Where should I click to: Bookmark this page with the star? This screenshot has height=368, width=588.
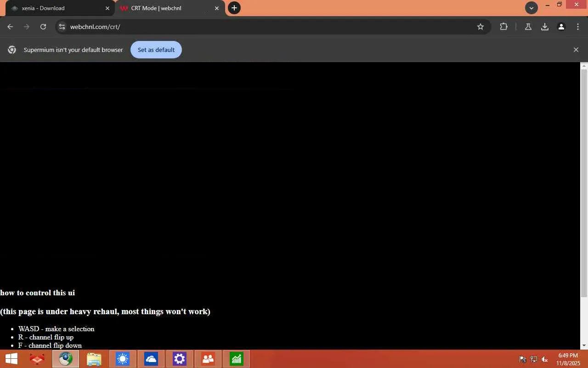tap(481, 27)
